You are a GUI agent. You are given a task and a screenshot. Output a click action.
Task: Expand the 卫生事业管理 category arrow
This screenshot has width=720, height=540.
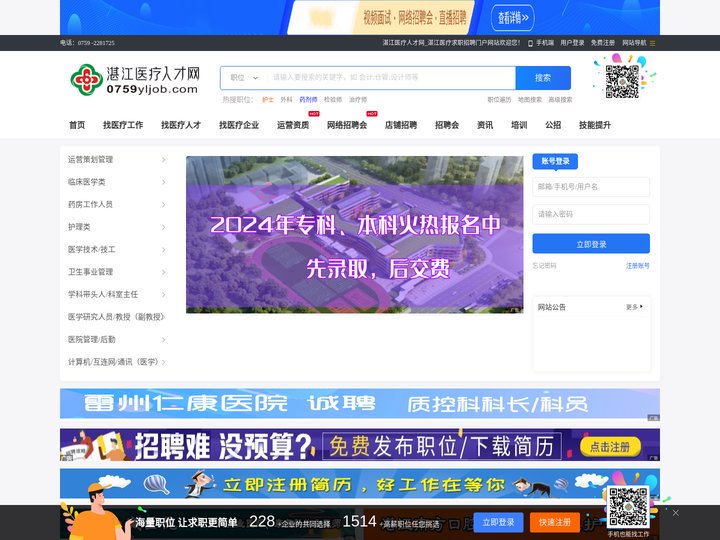tap(163, 272)
